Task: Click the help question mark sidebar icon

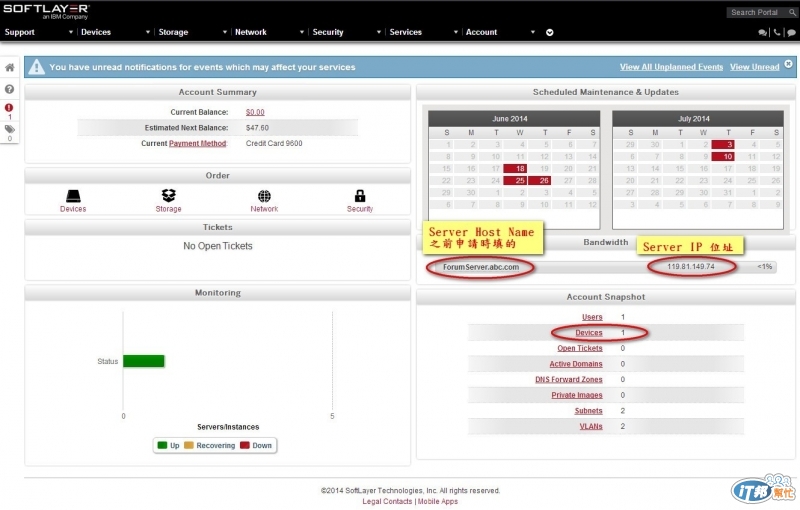Action: click(9, 89)
